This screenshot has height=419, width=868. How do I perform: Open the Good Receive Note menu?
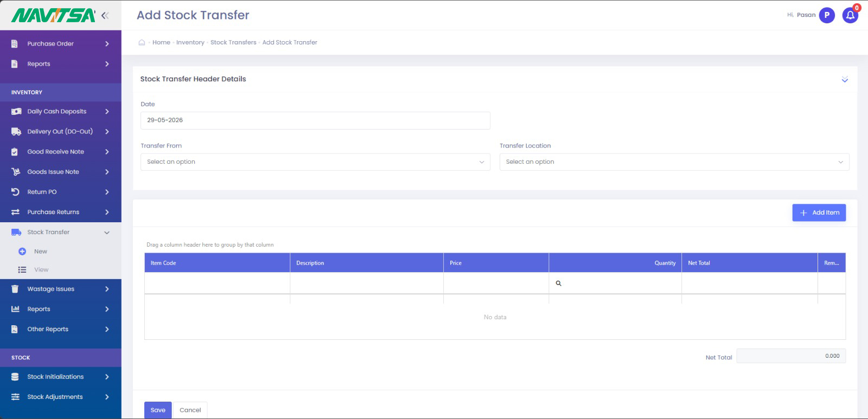[61, 152]
